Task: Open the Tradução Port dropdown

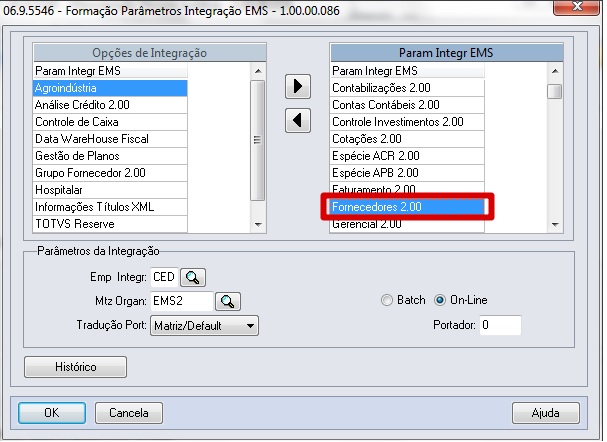Action: click(204, 326)
